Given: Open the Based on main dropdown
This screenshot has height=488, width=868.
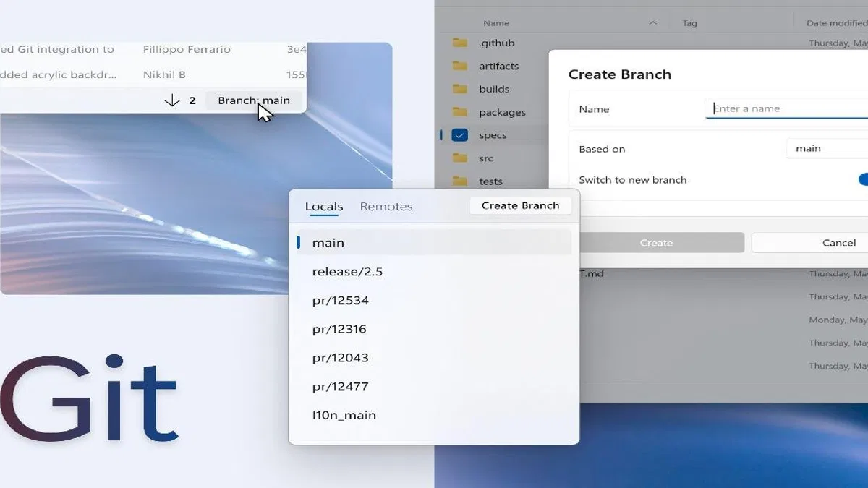Looking at the screenshot, I should [827, 148].
